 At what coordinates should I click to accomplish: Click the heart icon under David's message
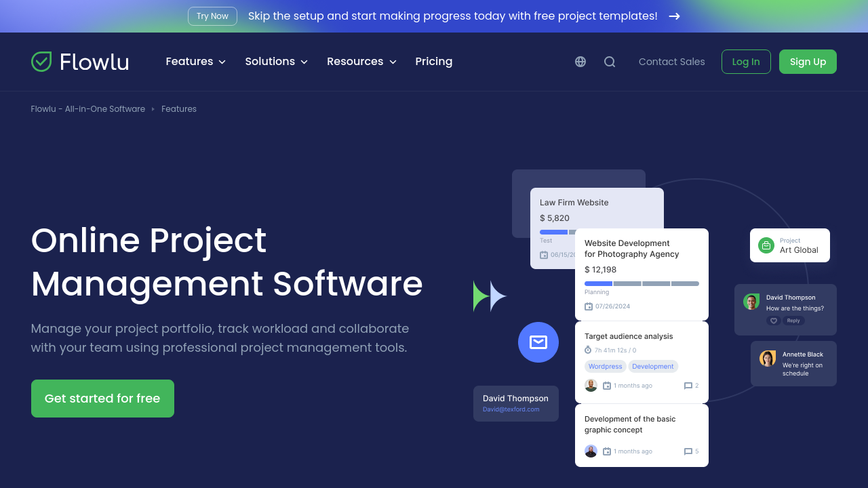[x=774, y=321]
